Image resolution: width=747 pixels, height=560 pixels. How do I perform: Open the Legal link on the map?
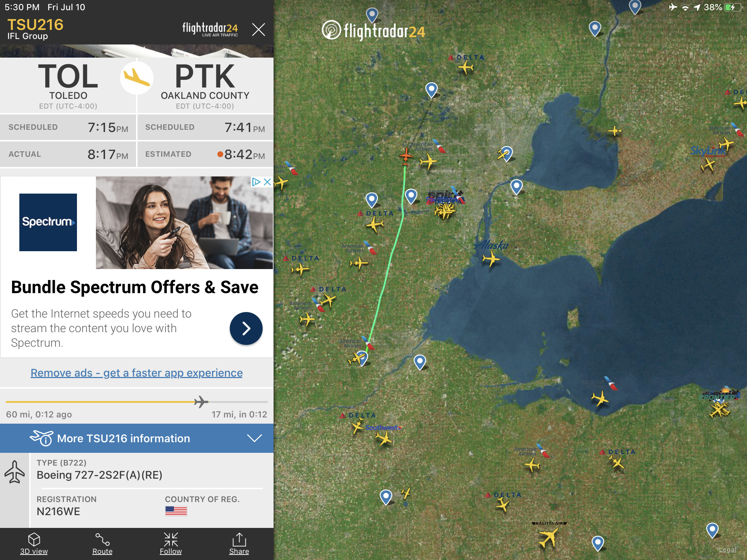[727, 549]
